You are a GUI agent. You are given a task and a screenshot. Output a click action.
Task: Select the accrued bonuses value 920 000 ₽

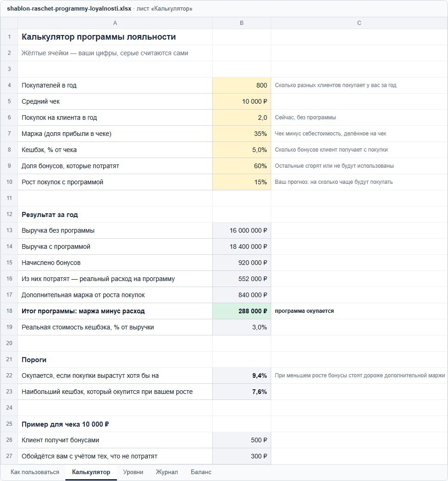pyautogui.click(x=242, y=263)
